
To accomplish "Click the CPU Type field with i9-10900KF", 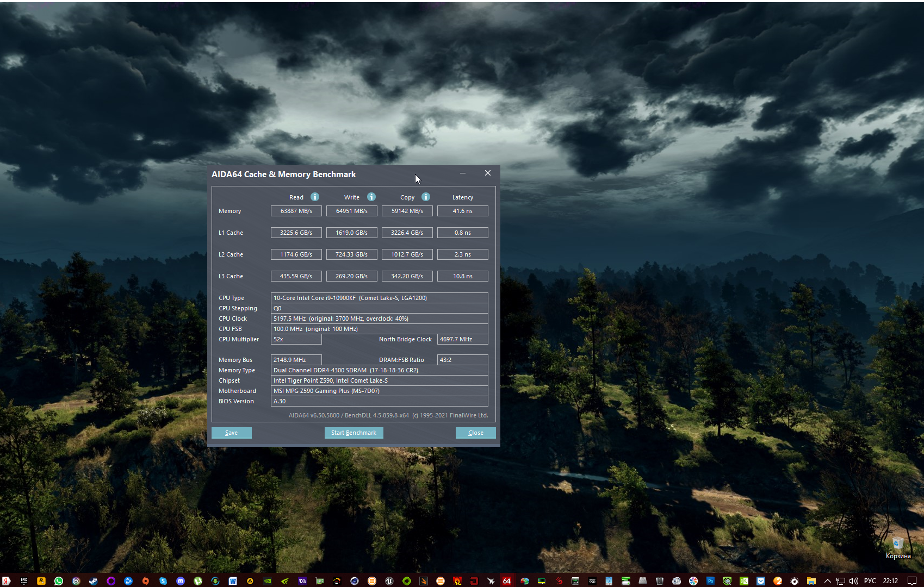I will [380, 298].
